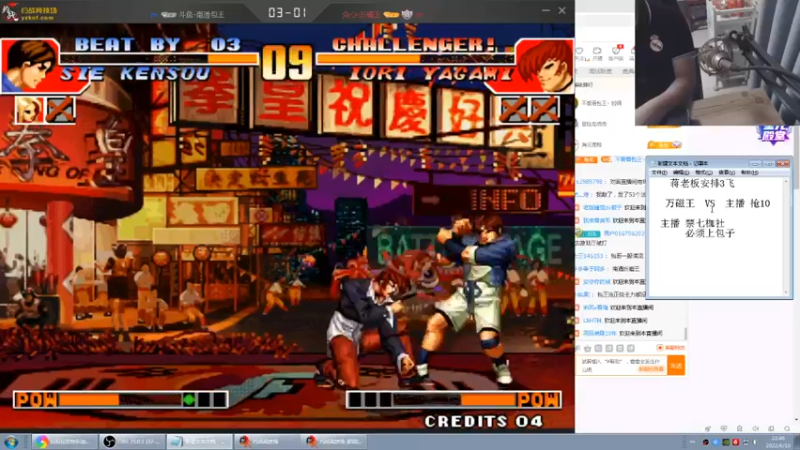
Task: Click the second icon in chat toolbar row
Action: (598, 348)
